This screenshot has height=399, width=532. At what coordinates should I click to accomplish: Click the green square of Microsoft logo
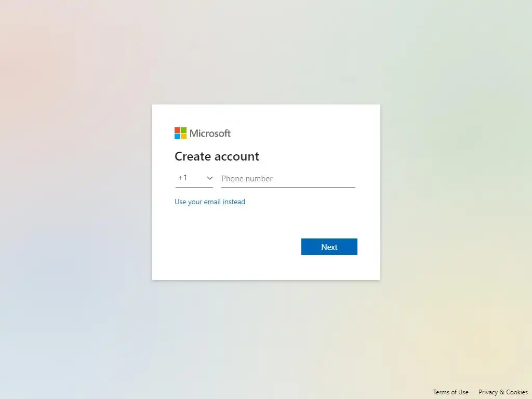click(183, 130)
